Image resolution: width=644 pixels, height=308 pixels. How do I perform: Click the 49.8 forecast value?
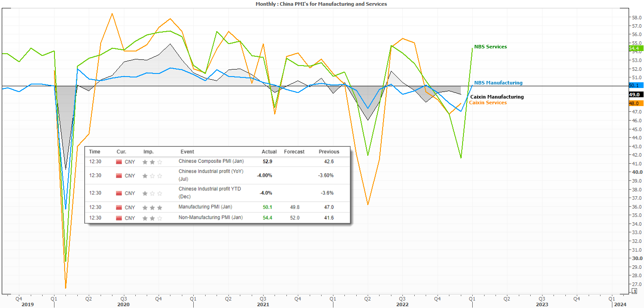coord(294,207)
